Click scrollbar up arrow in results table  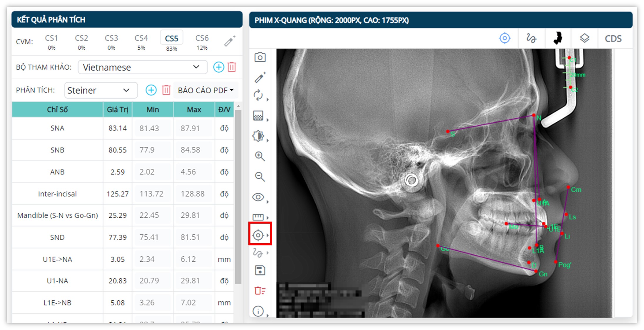238,106
